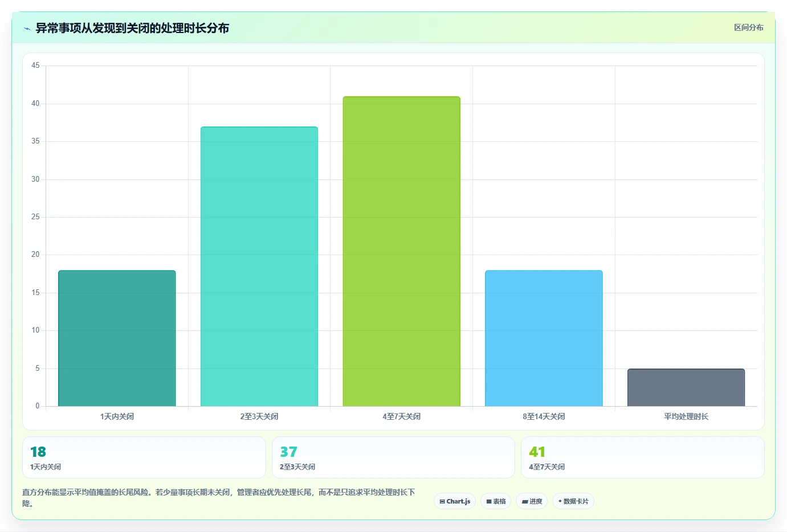
Task: Click the y-axis value 40
Action: pyautogui.click(x=35, y=104)
